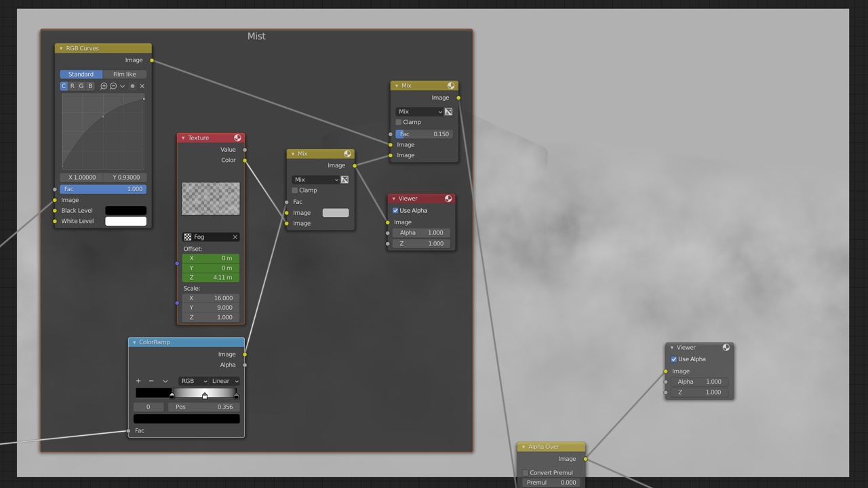Switch to Film like tone mode
Viewport: 868px width, 488px height.
pos(124,75)
